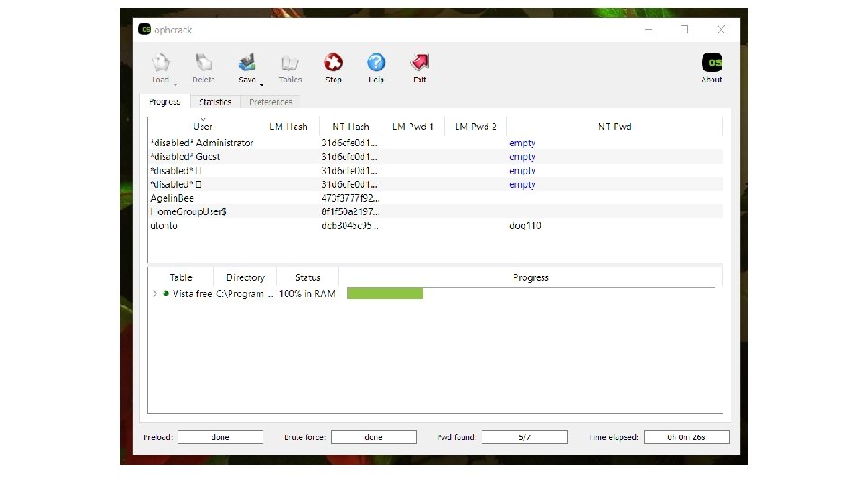Open the About ophcrack icon

712,63
